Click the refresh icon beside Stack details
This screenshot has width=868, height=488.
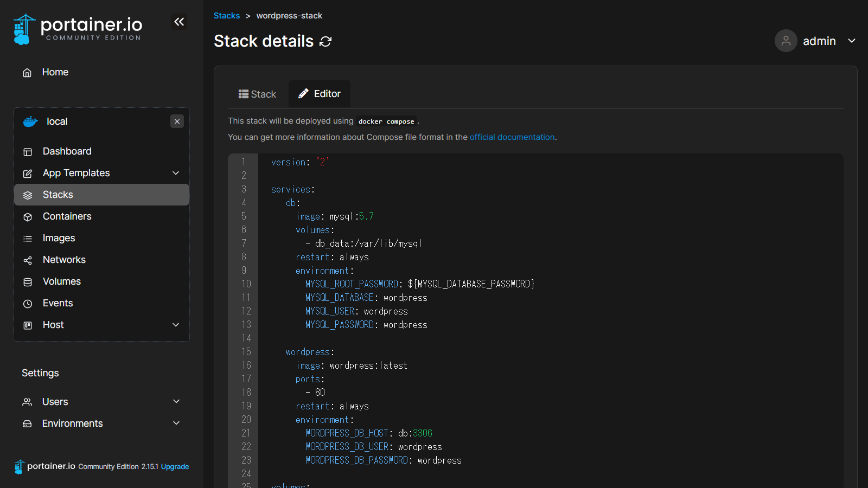pyautogui.click(x=325, y=42)
